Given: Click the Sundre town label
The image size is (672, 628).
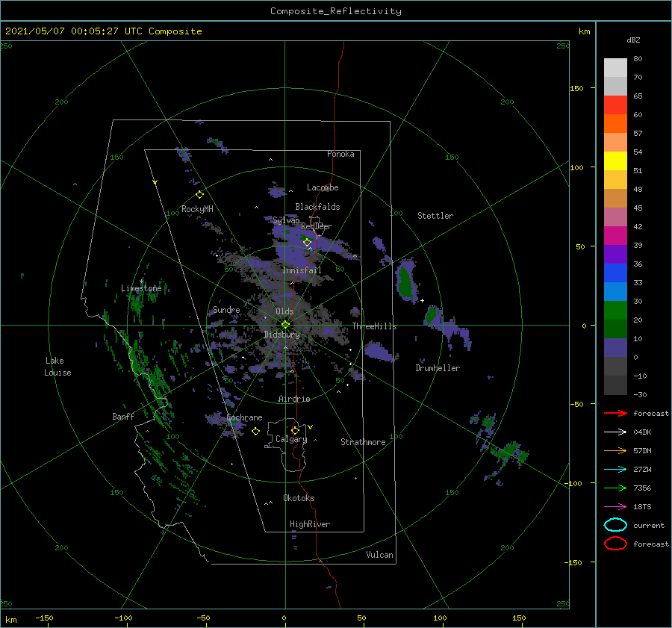Looking at the screenshot, I should click(x=226, y=309).
